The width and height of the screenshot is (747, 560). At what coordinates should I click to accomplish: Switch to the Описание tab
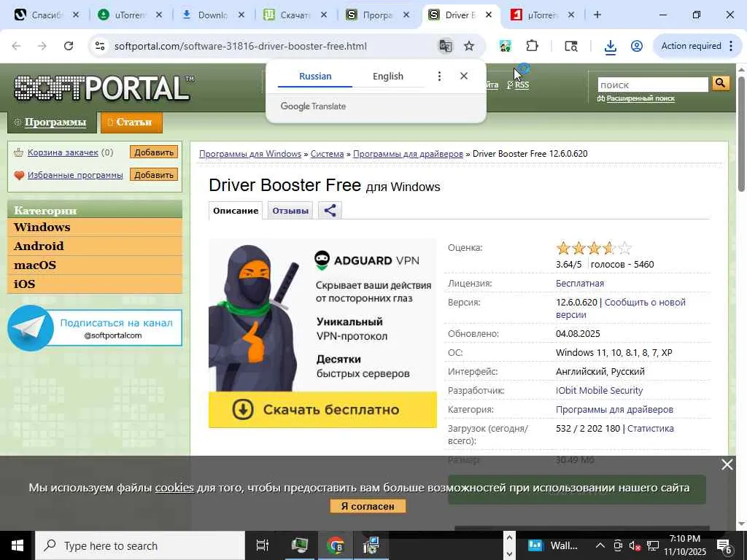[236, 211]
